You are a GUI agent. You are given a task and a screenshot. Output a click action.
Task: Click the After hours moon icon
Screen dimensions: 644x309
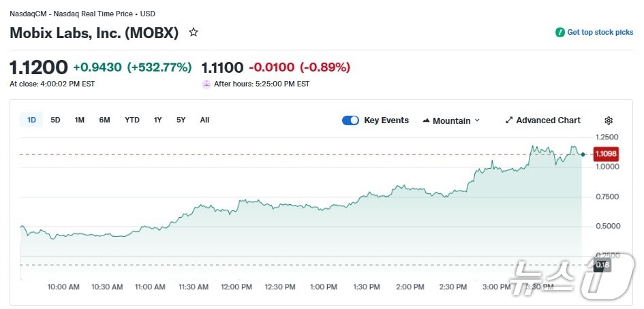206,84
